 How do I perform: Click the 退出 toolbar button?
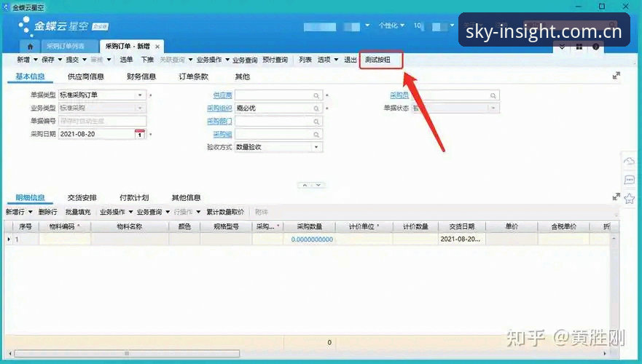pos(350,60)
